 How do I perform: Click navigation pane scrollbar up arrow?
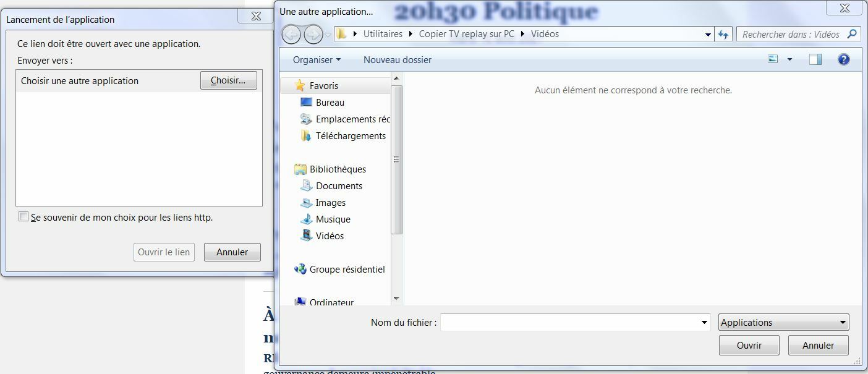tap(397, 78)
